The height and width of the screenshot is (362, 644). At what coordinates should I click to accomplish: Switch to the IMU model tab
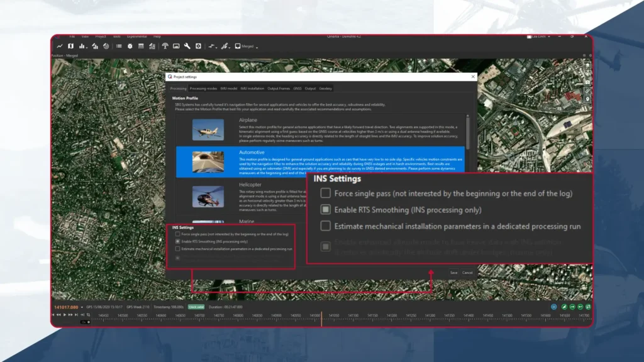tap(228, 89)
